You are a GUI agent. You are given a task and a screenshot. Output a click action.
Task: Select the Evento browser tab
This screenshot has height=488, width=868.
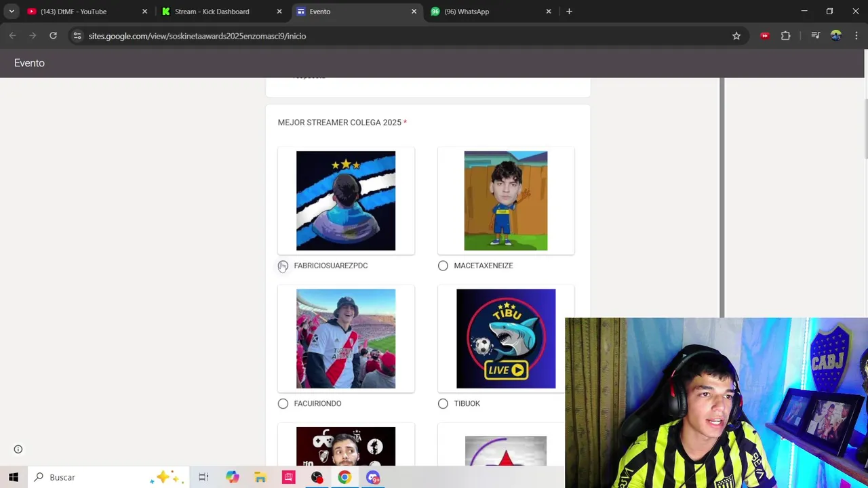tap(357, 12)
